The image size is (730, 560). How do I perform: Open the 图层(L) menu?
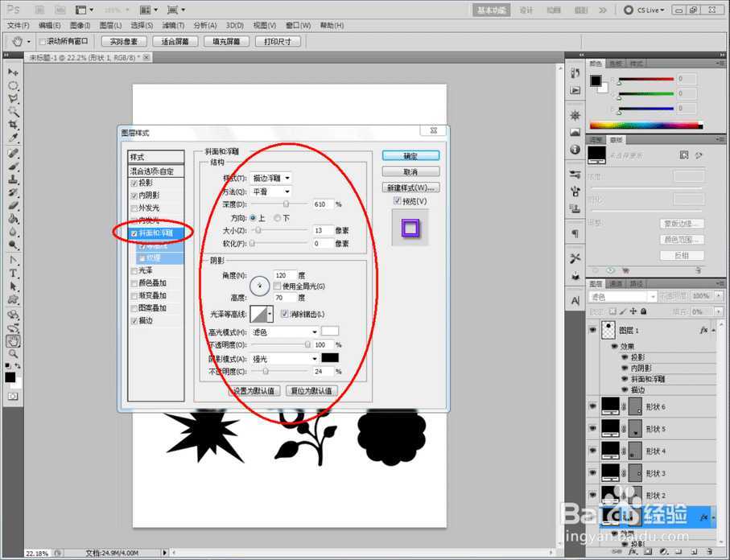click(110, 26)
